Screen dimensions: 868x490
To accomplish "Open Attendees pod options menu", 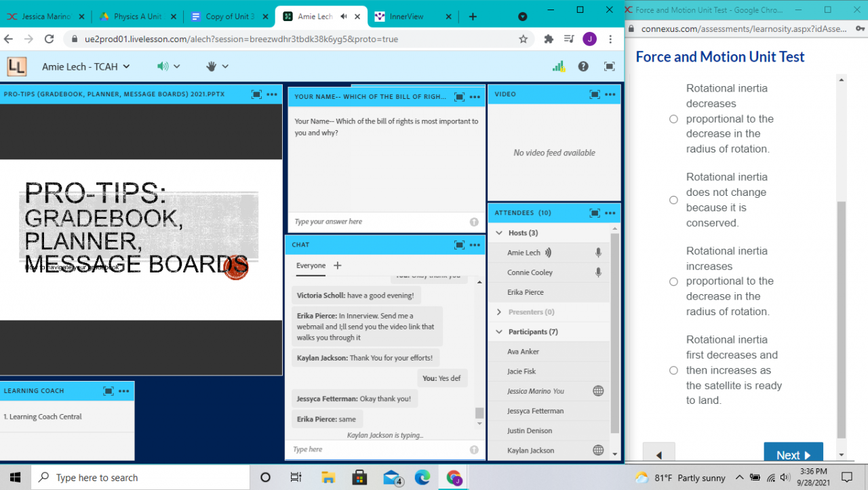I will click(x=610, y=213).
